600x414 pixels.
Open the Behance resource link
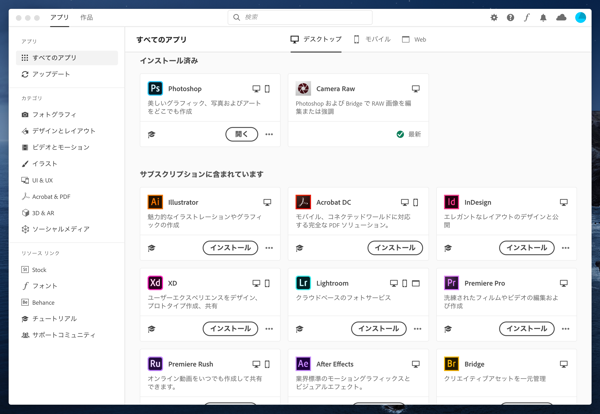[x=38, y=302]
